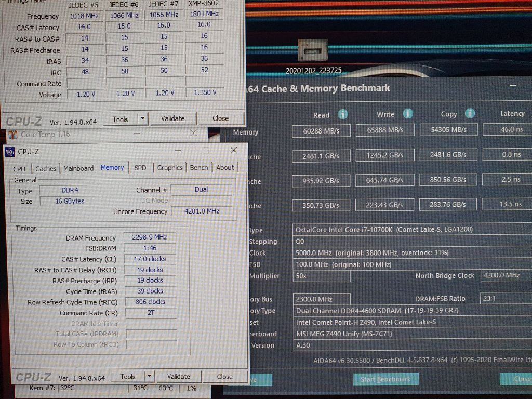Click the 935.92 GB/s cache read value

321,181
